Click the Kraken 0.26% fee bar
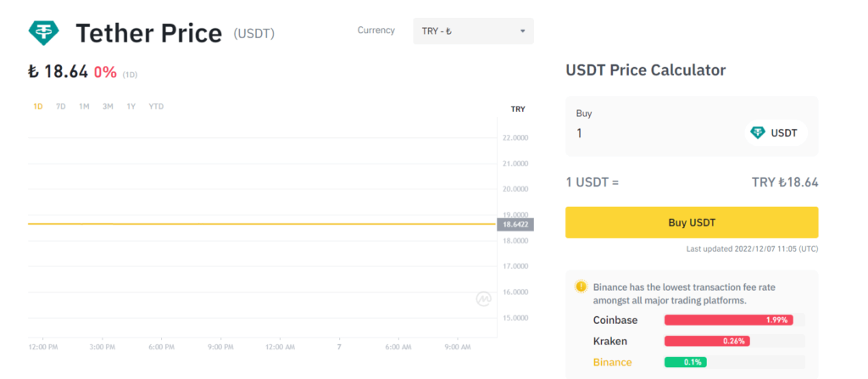Image resolution: width=868 pixels, height=379 pixels. [707, 342]
